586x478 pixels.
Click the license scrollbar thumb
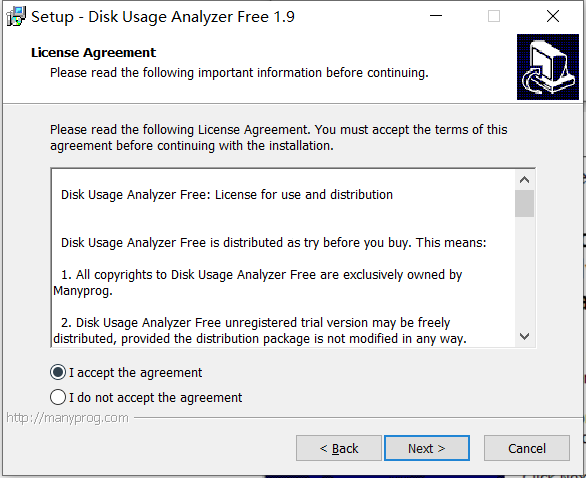pyautogui.click(x=524, y=203)
